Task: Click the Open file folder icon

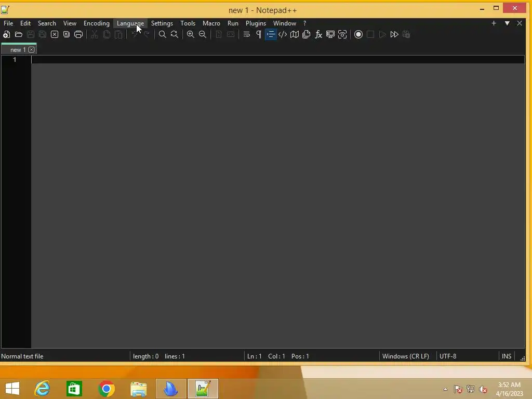Action: click(x=19, y=34)
